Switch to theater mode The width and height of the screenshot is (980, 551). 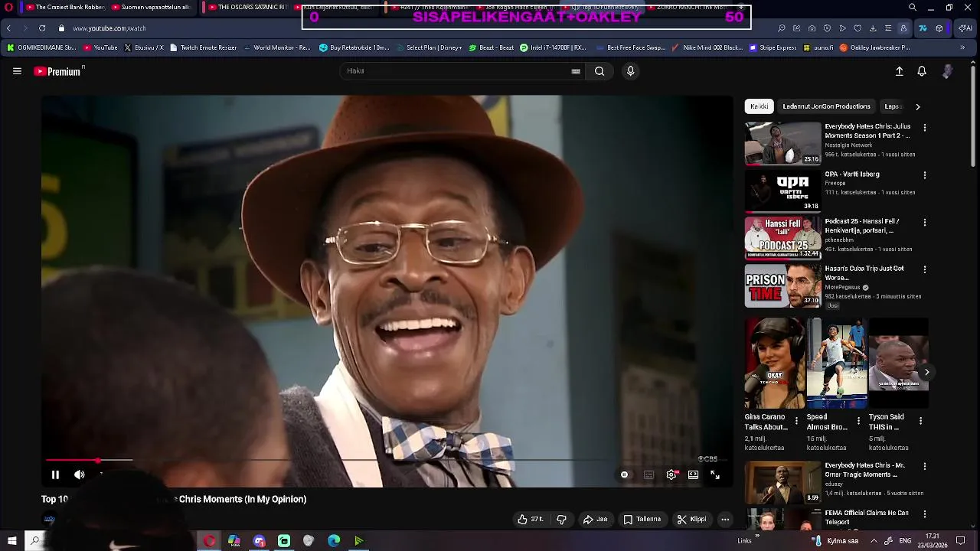tap(693, 474)
